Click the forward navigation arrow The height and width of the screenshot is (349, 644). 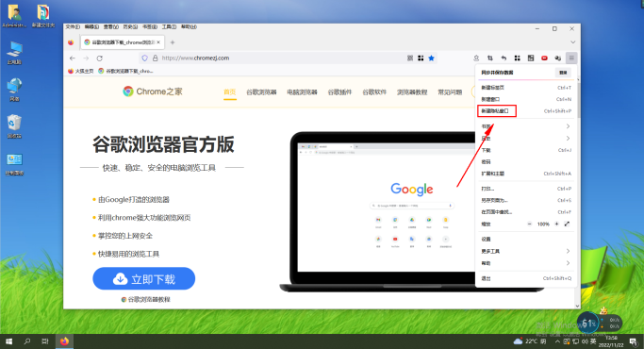[86, 58]
